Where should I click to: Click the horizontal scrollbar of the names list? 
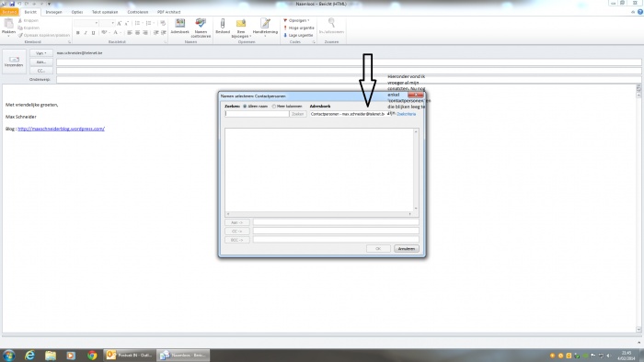[x=318, y=214]
